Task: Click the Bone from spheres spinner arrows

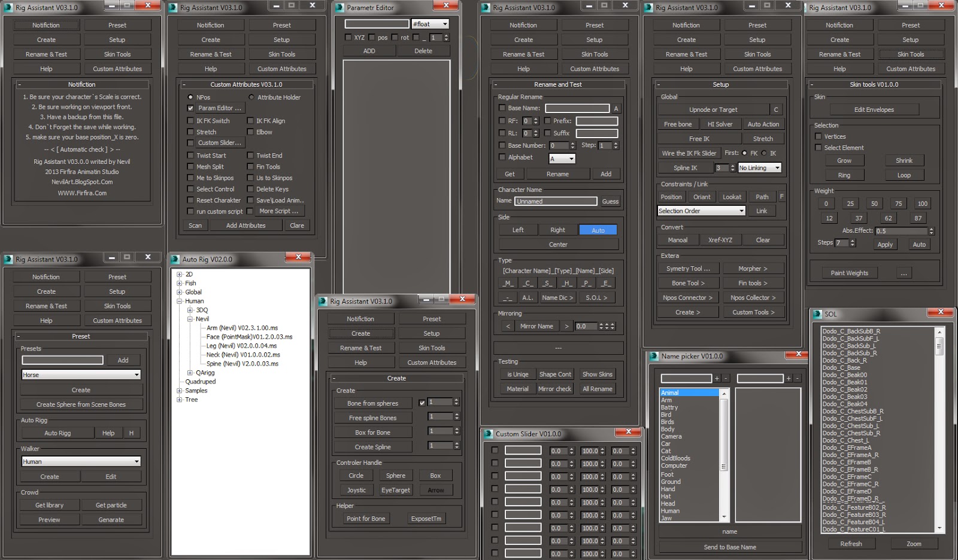Action: click(456, 402)
